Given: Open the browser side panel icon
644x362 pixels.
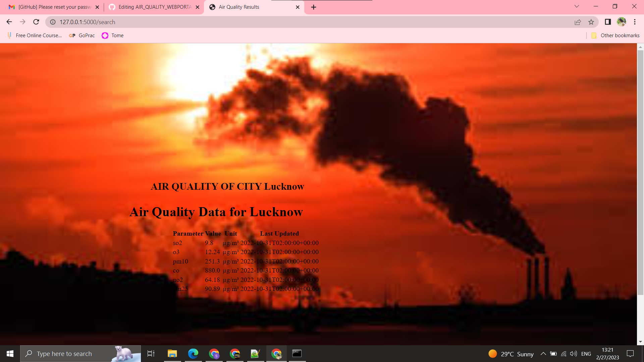Looking at the screenshot, I should (607, 22).
